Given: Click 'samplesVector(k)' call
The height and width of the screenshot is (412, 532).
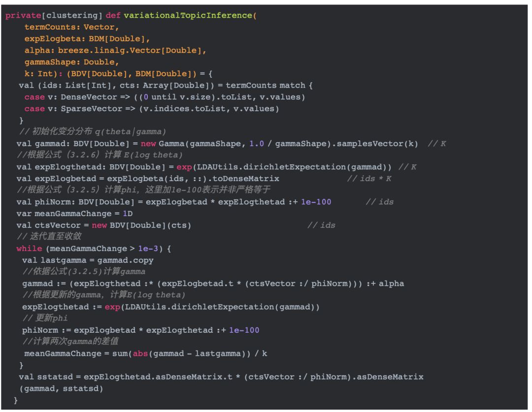Looking at the screenshot, I should 377,144.
